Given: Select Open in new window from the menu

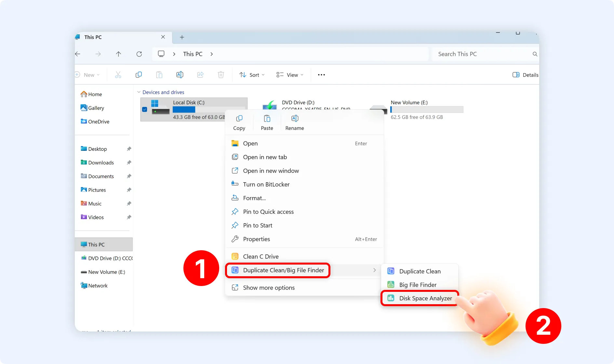Looking at the screenshot, I should pyautogui.click(x=271, y=171).
